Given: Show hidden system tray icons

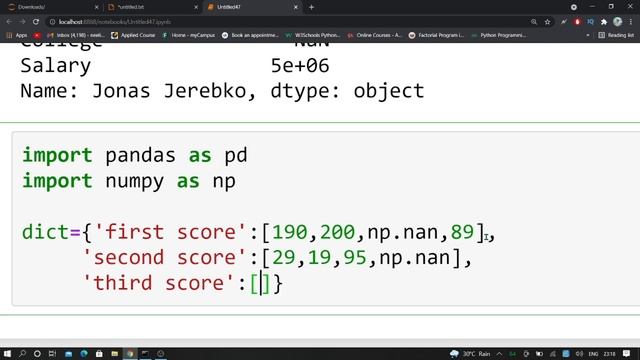Looking at the screenshot, I should click(500, 353).
